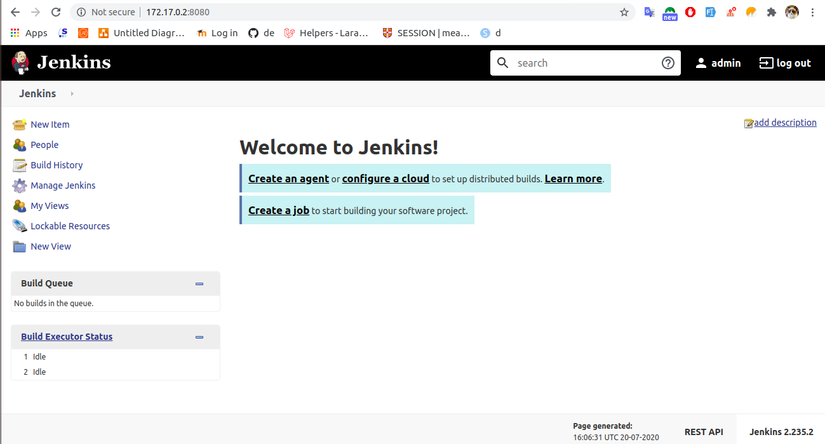Bookmark page with star icon

pos(624,12)
